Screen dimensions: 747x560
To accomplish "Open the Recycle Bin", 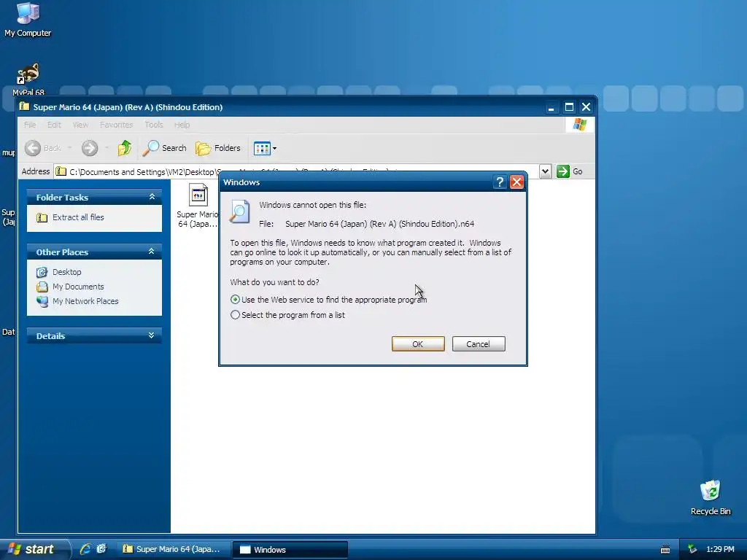I will [711, 497].
